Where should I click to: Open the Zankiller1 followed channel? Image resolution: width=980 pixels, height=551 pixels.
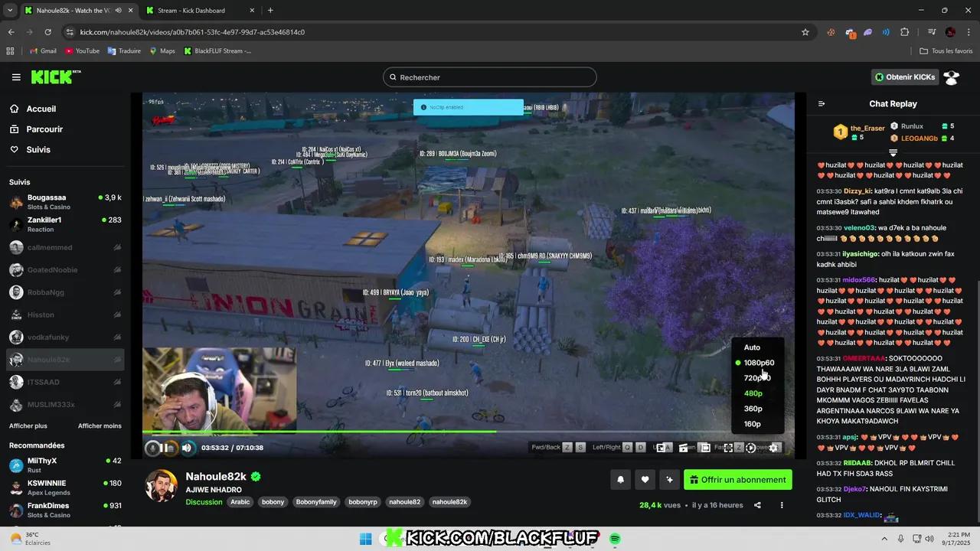(x=65, y=224)
